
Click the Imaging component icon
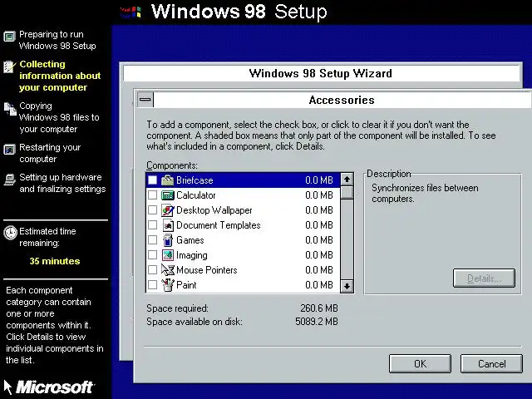pyautogui.click(x=168, y=255)
